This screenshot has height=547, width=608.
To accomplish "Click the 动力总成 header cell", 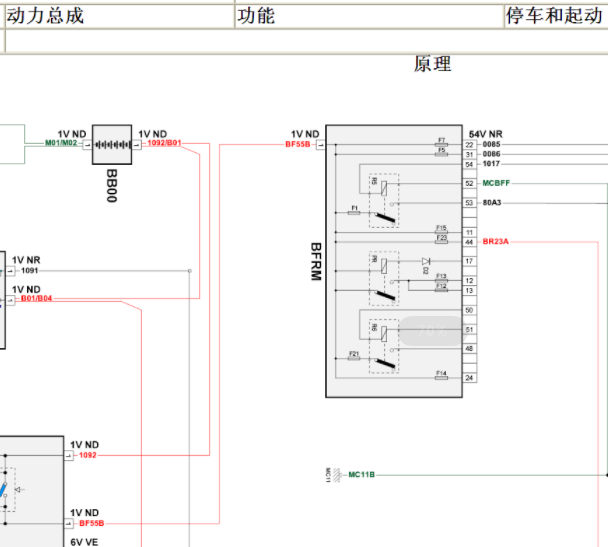I will (x=119, y=16).
